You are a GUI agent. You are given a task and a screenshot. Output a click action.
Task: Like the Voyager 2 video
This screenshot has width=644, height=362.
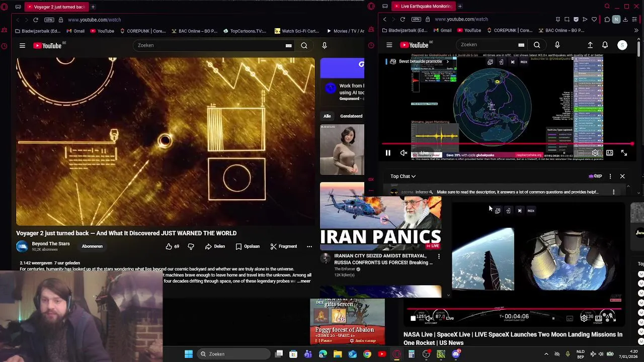172,246
